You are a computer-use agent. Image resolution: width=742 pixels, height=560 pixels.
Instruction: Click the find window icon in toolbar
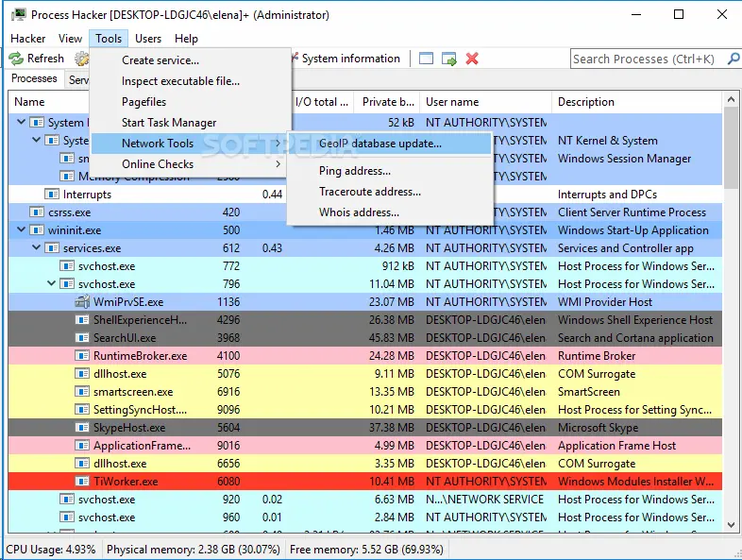(x=426, y=59)
